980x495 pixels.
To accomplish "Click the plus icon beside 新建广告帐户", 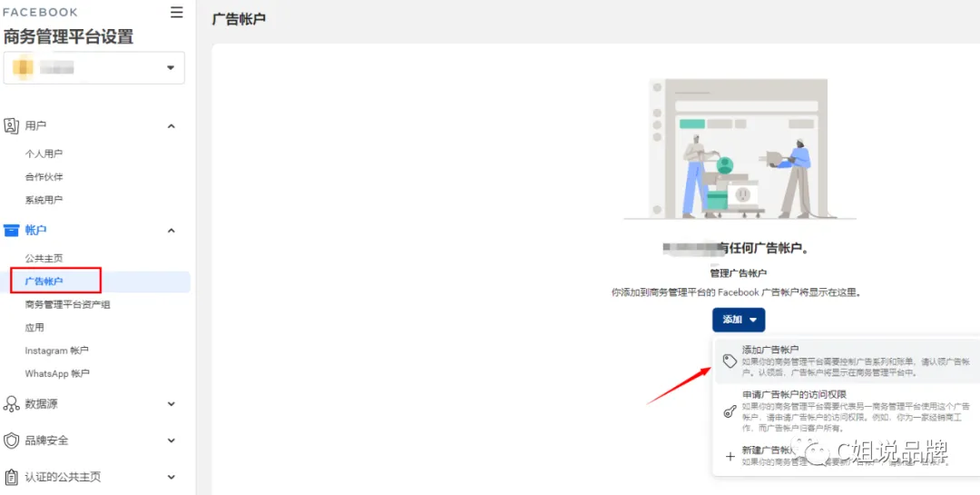I will click(x=730, y=456).
